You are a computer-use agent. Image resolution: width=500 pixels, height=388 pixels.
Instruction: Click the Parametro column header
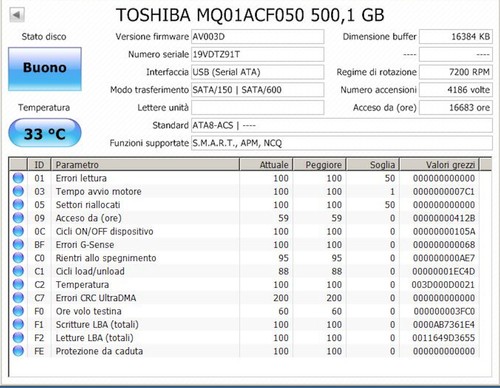point(145,165)
